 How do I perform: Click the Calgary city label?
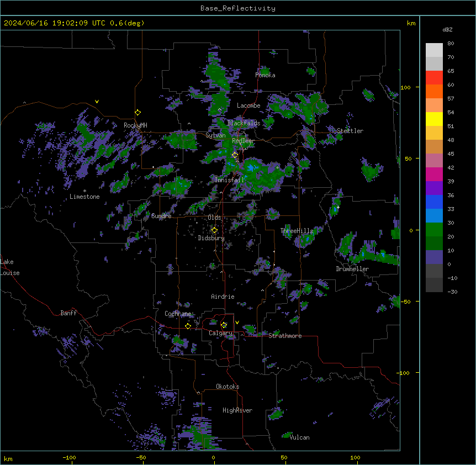coord(220,333)
